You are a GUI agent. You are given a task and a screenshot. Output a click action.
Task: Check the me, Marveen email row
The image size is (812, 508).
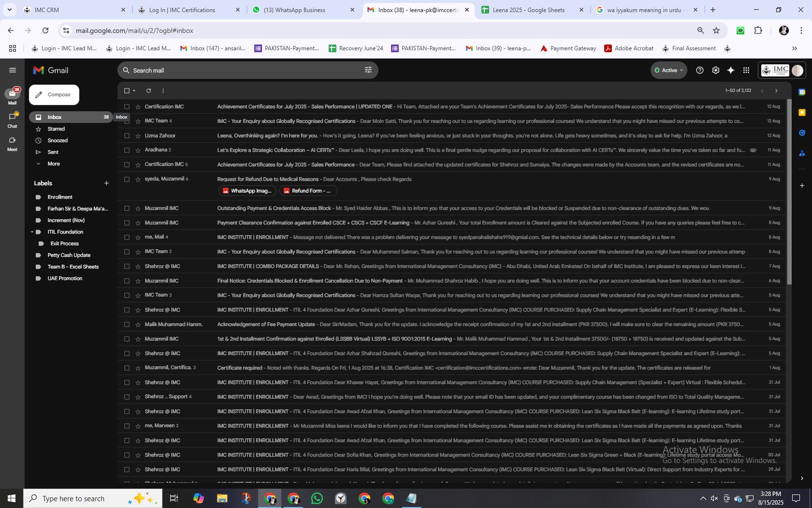127,426
